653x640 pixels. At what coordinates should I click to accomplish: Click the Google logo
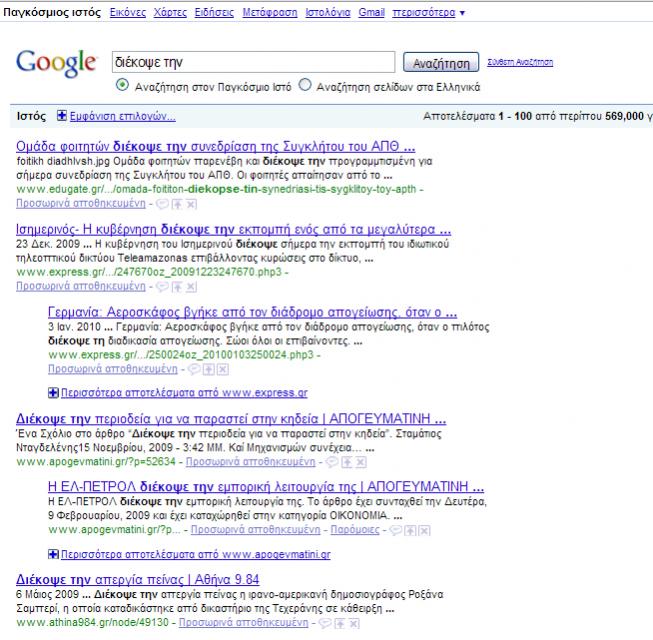point(56,63)
